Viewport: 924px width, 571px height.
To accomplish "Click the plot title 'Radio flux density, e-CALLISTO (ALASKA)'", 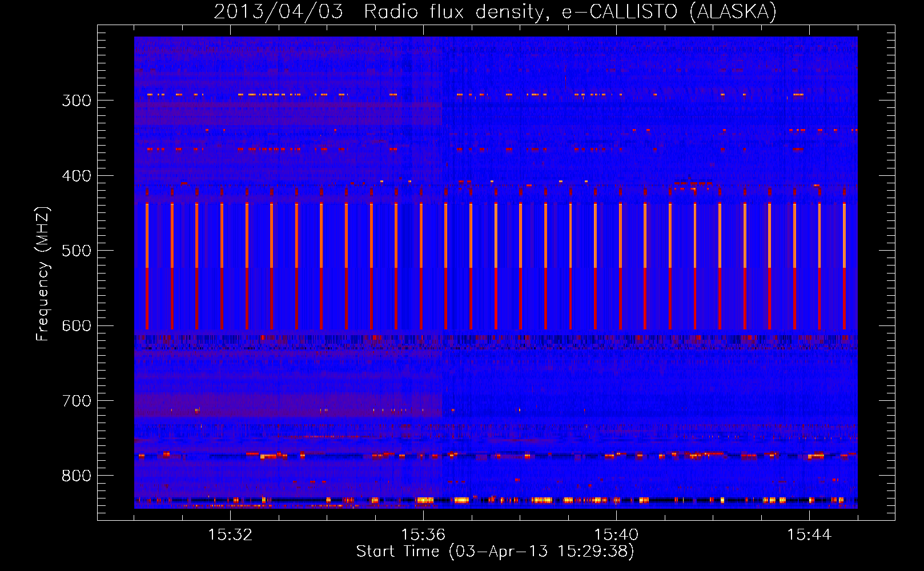I will point(571,11).
